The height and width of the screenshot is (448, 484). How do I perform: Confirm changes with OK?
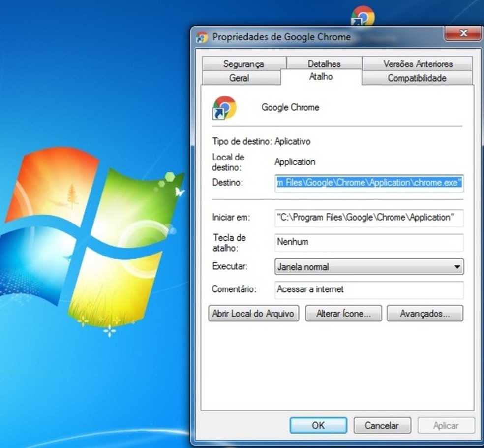[x=318, y=425]
